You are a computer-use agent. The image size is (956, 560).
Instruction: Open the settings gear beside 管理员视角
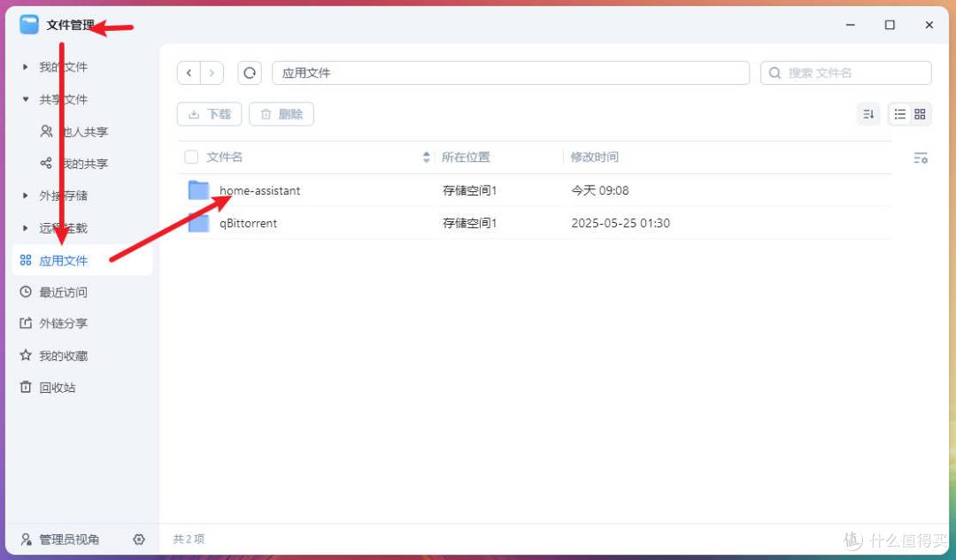139,540
